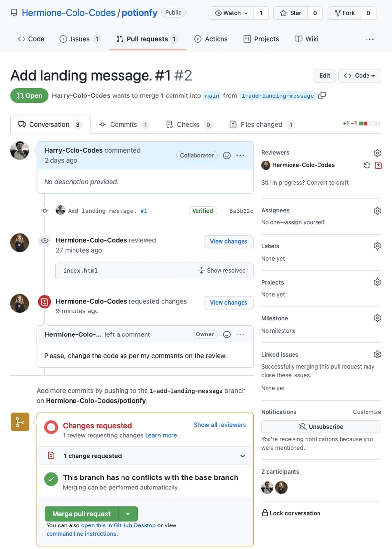Viewport: 392px width, 549px height.
Task: Open options menu on Hermione's review comment
Action: tap(240, 334)
